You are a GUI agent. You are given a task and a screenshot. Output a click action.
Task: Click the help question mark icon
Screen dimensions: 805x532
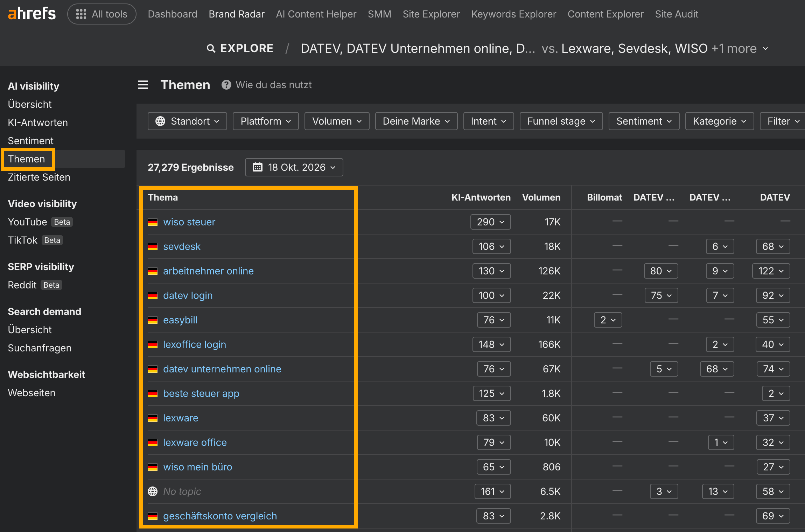click(226, 85)
